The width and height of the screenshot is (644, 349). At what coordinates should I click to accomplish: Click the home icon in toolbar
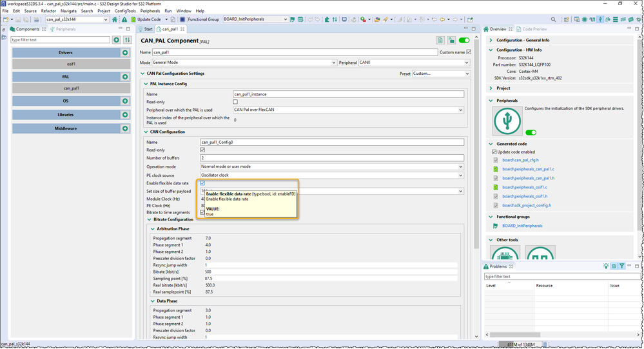pos(115,19)
